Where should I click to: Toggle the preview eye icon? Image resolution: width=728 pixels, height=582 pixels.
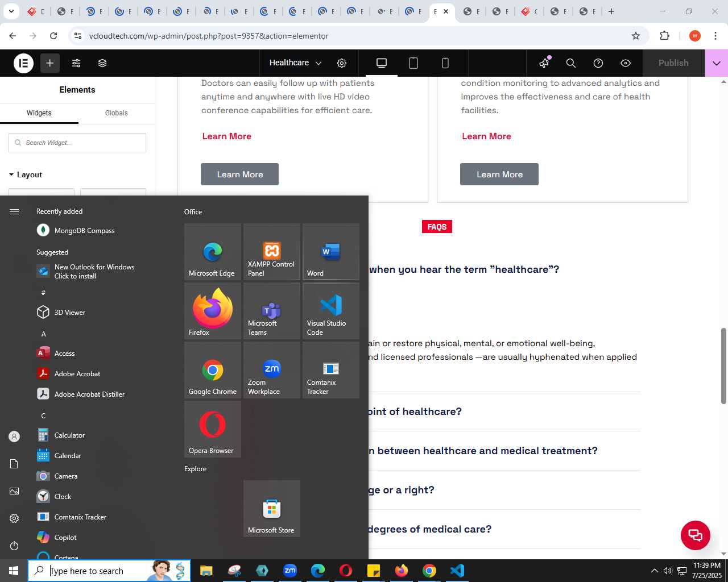(626, 63)
